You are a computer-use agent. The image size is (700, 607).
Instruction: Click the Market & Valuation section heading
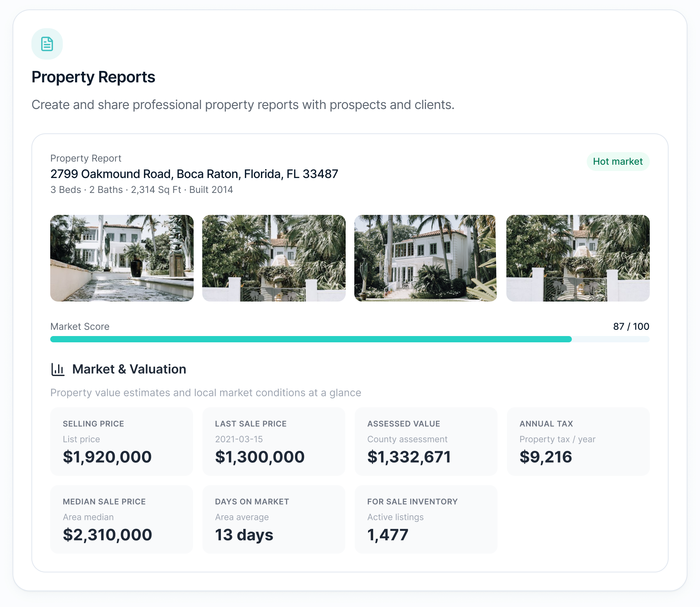tap(129, 369)
